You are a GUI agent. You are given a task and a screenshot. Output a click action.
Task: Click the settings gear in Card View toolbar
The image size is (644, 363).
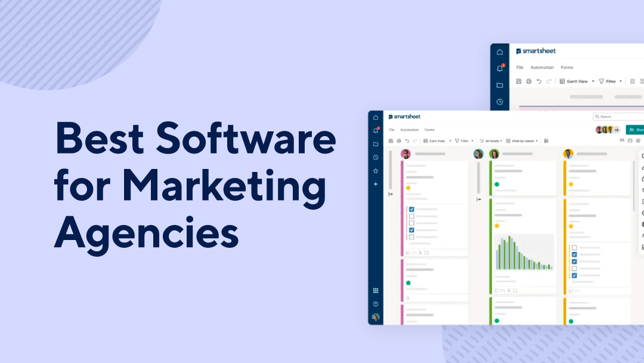tap(638, 140)
